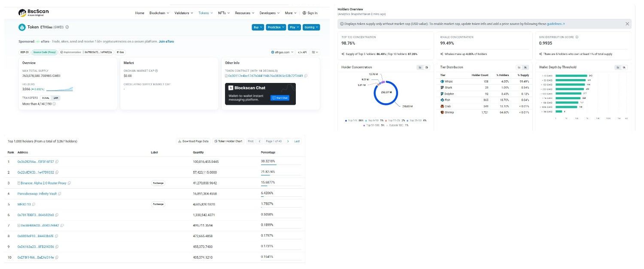Go to the next holders page
This screenshot has width=644, height=269.
click(288, 141)
